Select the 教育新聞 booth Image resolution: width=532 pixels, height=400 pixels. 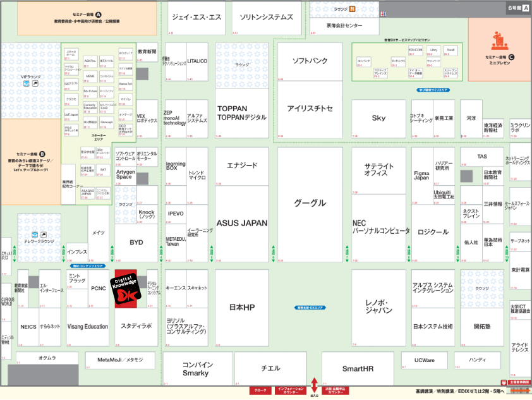point(147,52)
